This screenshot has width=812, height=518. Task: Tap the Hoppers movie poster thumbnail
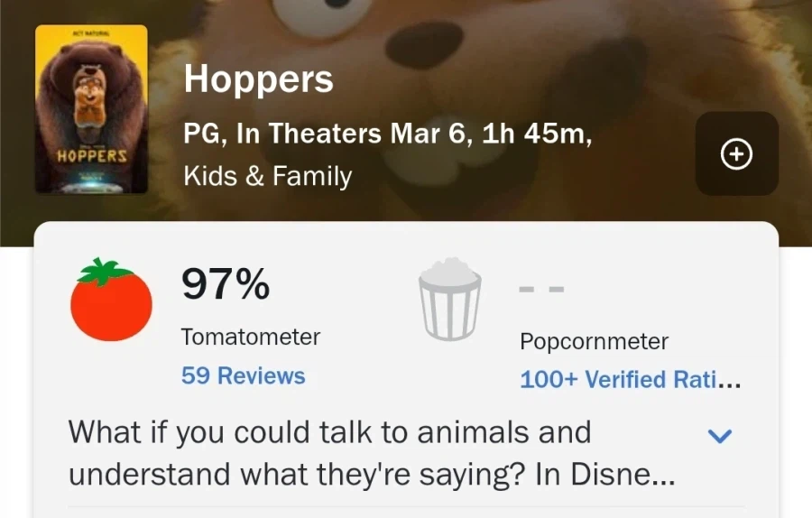point(91,108)
